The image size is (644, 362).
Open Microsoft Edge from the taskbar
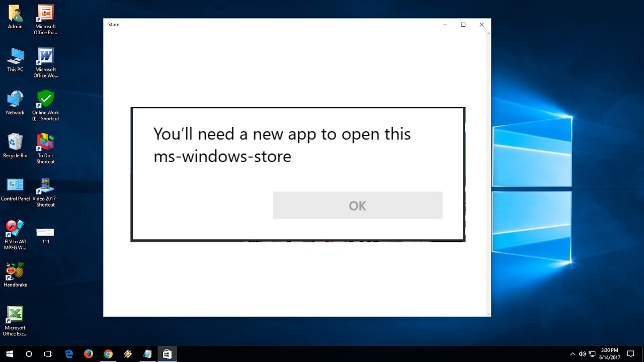68,353
